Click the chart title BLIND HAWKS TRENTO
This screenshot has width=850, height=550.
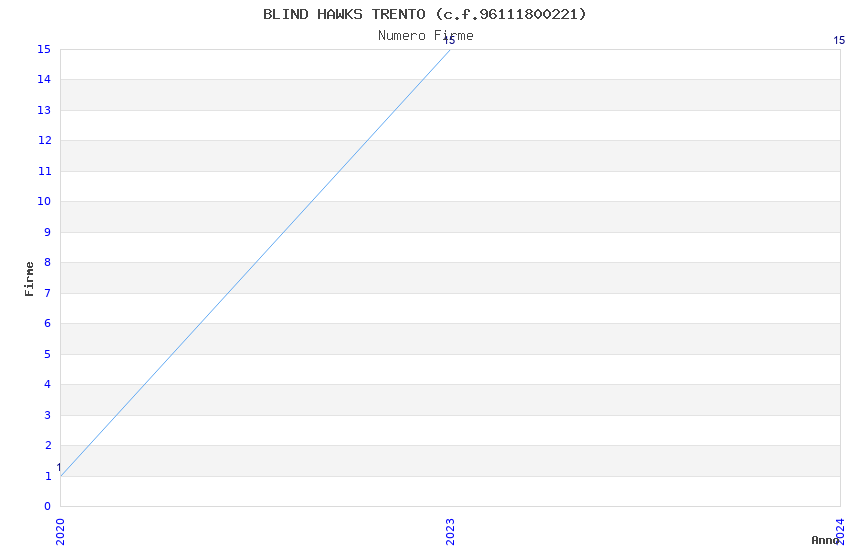click(x=424, y=14)
